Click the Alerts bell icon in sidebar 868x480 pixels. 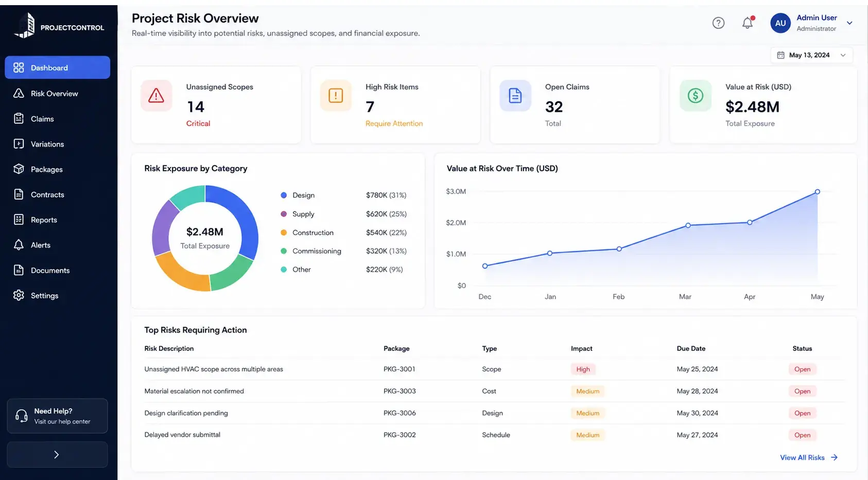coord(19,245)
